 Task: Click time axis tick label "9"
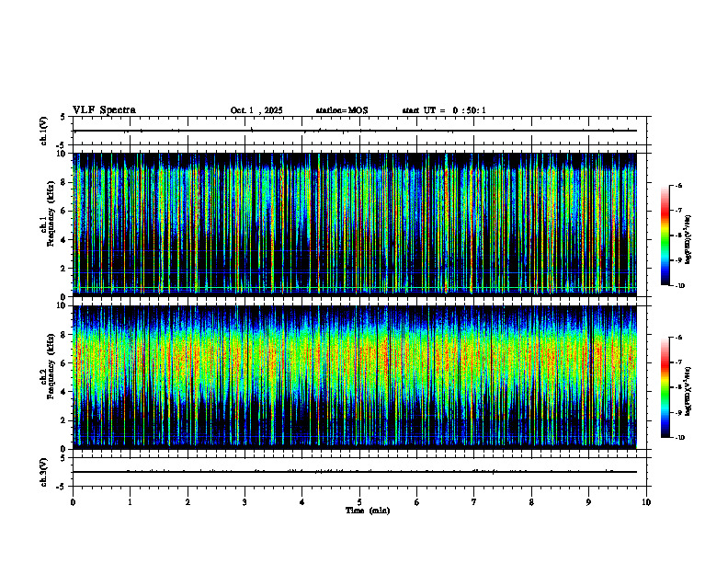pyautogui.click(x=588, y=502)
